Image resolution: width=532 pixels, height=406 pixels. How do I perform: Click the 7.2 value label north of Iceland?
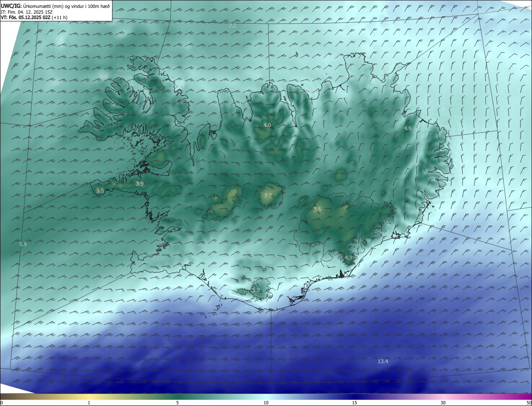pos(232,26)
